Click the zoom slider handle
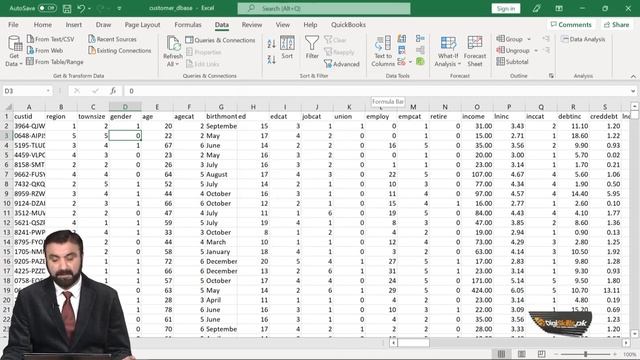This screenshot has width=640, height=360. point(586,354)
